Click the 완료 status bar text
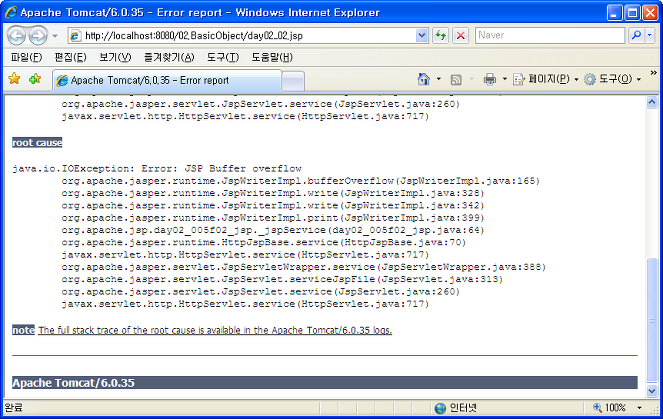 tap(14, 408)
